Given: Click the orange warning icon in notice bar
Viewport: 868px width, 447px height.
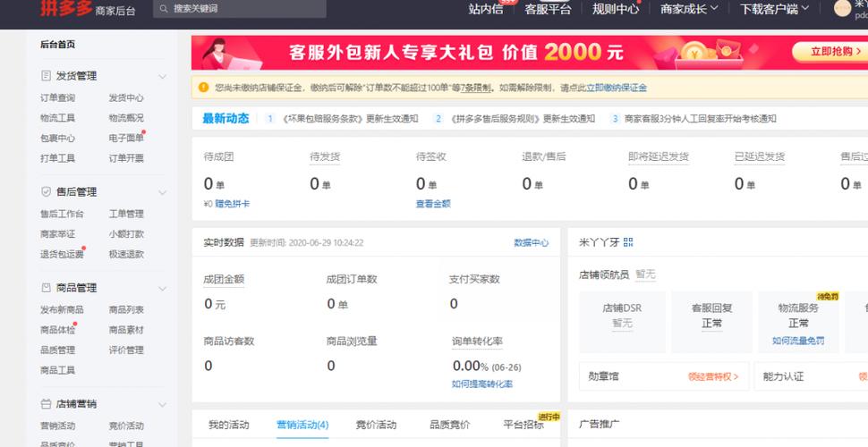Looking at the screenshot, I should coord(204,87).
